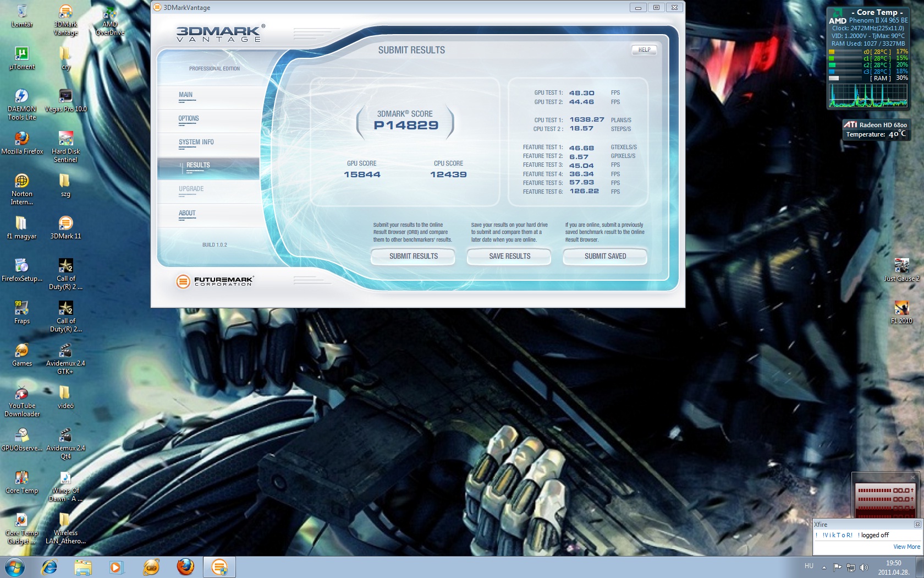This screenshot has width=924, height=578.
Task: Close the Xfire notification popup
Action: click(x=917, y=524)
